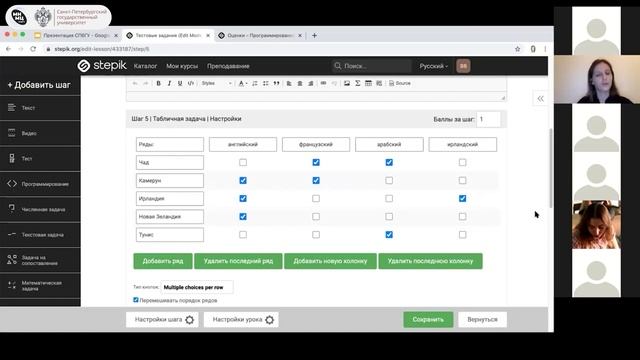
Task: Click the Bold formatting icon
Action: coord(158,83)
